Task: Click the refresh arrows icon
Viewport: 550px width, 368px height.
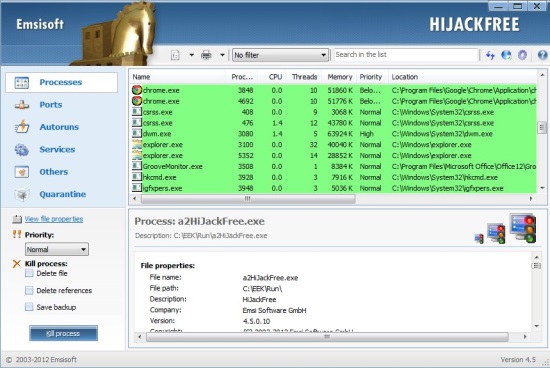Action: coord(490,55)
